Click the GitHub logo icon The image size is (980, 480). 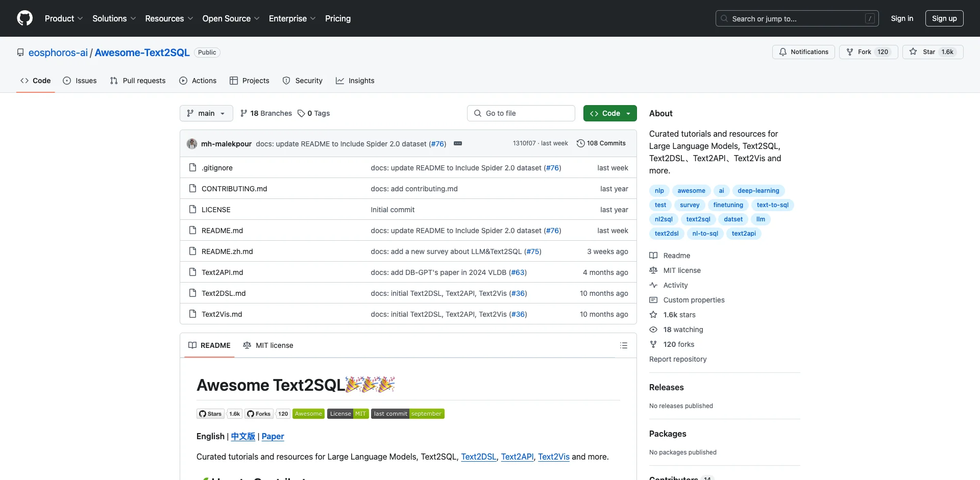click(x=24, y=18)
